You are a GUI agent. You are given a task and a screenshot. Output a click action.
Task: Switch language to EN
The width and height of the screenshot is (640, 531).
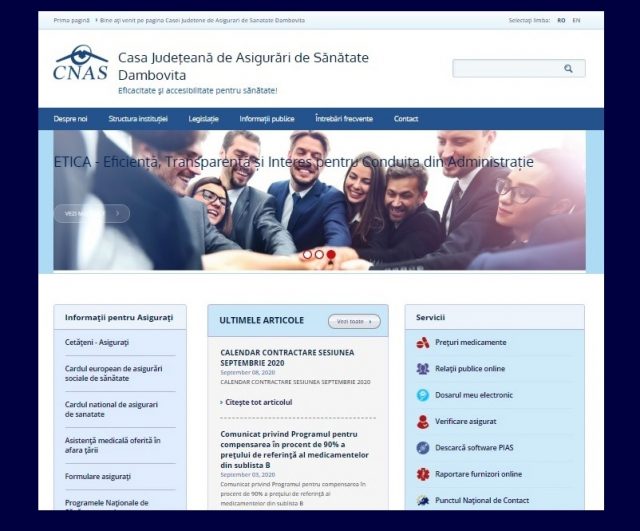pos(576,20)
